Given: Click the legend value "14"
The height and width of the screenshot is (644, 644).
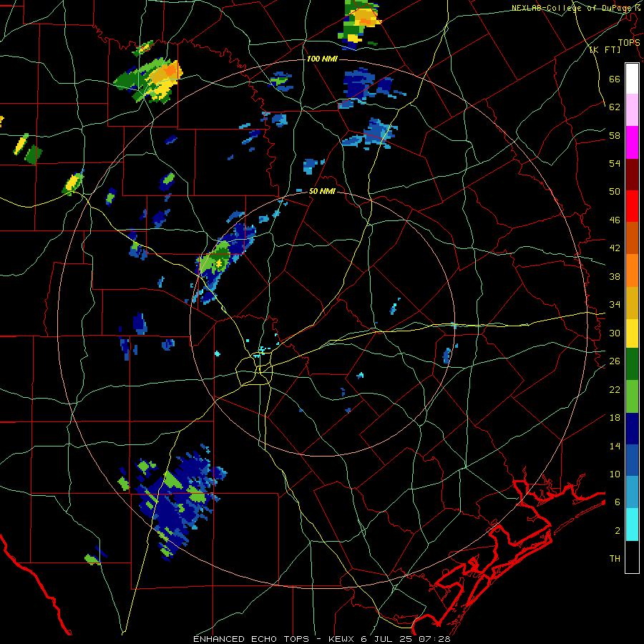Looking at the screenshot, I should [x=615, y=446].
